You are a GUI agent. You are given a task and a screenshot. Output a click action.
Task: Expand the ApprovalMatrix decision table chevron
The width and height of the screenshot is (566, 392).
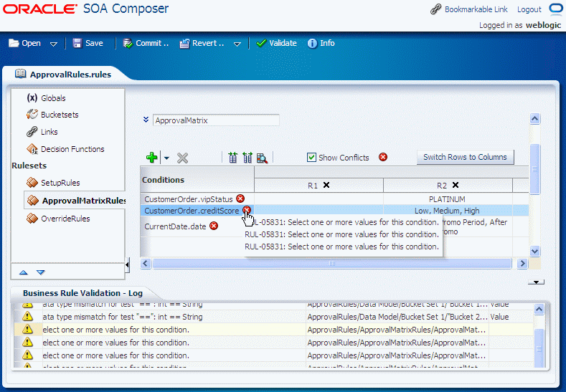(146, 120)
